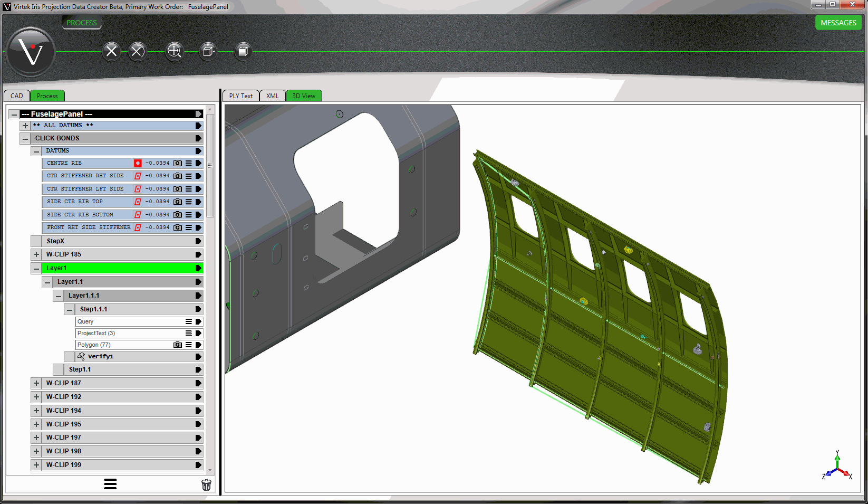
Task: Click the Virtek V logo button
Action: 31,52
